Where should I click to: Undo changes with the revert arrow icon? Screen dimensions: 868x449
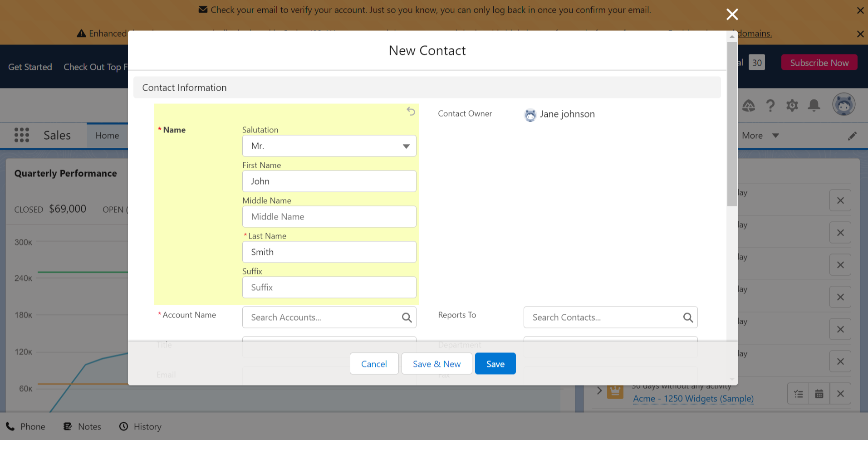pyautogui.click(x=411, y=111)
